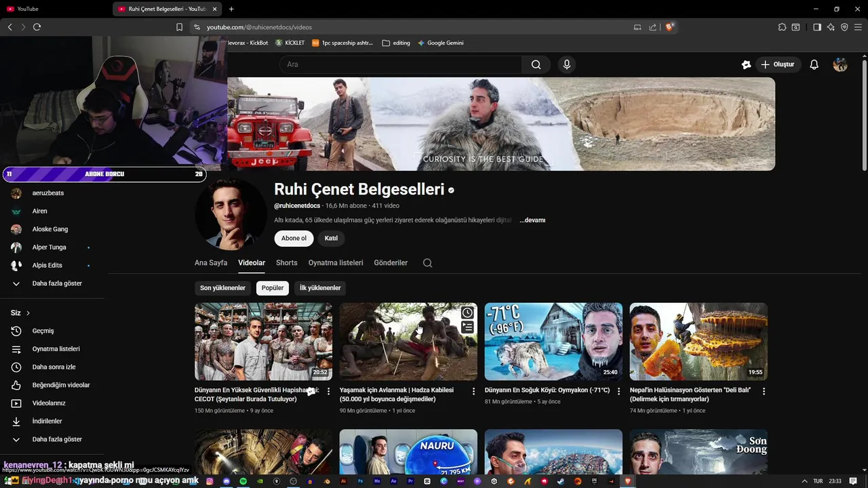
Task: Click the share icon in address bar
Action: (652, 27)
